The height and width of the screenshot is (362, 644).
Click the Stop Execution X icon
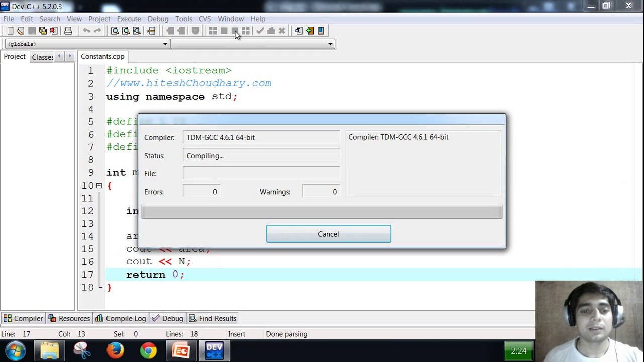[x=282, y=31]
